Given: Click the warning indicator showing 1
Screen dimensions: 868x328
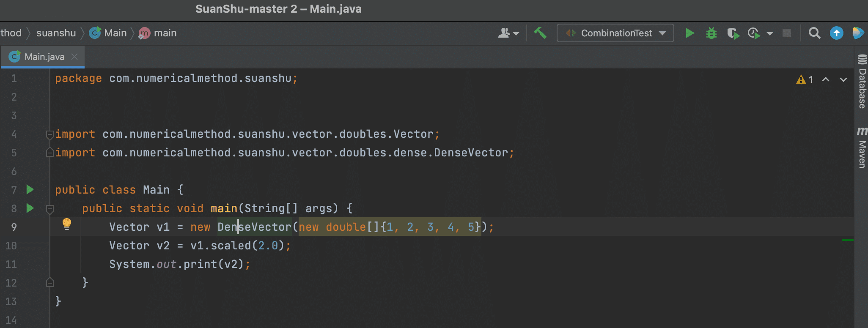Looking at the screenshot, I should pos(805,79).
